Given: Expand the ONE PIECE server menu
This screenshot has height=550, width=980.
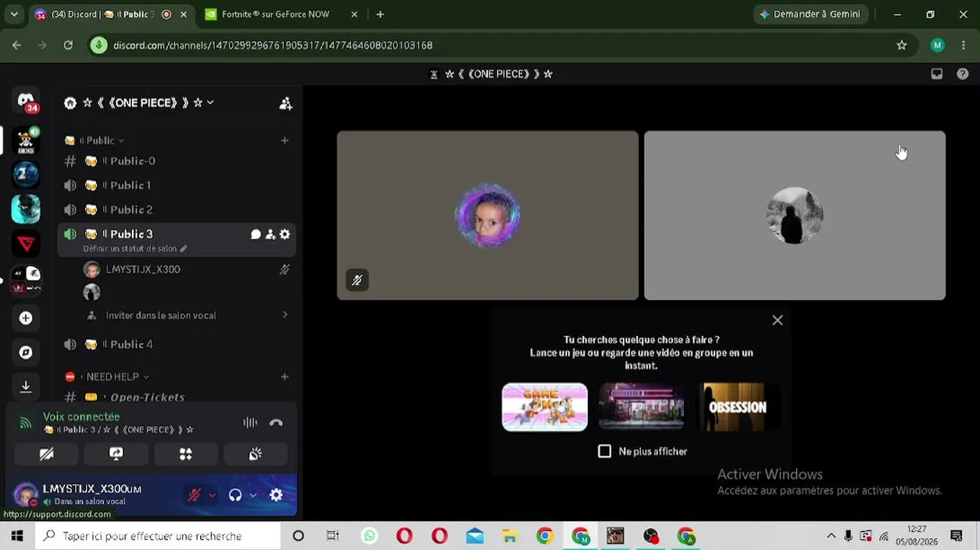Looking at the screenshot, I should point(210,103).
